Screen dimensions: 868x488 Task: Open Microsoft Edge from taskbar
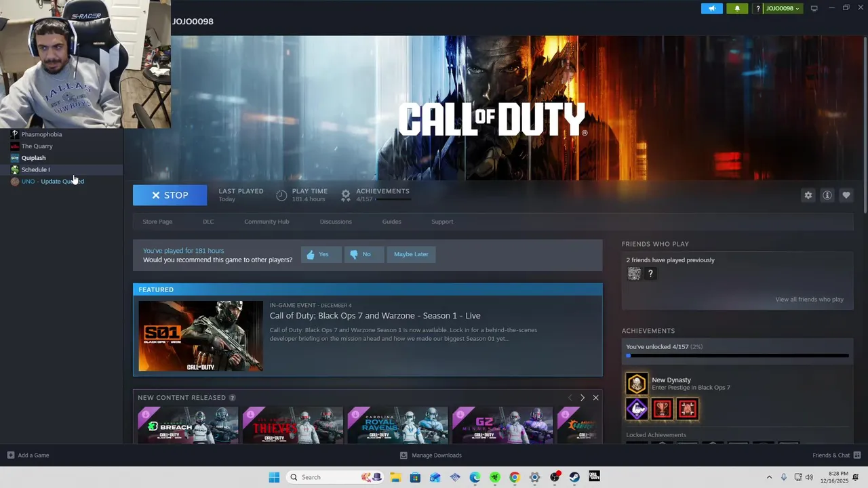coord(475,477)
